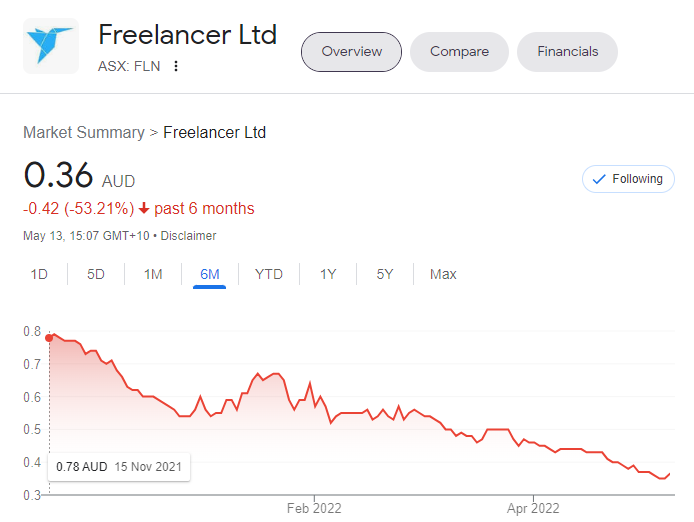Open the three-dot more options menu
Screen dimensions: 694x522
coord(176,66)
